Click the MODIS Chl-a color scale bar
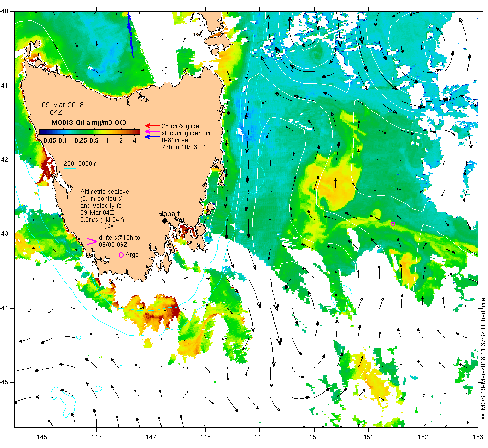Image resolution: width=488 pixels, height=448 pixels. click(x=90, y=132)
